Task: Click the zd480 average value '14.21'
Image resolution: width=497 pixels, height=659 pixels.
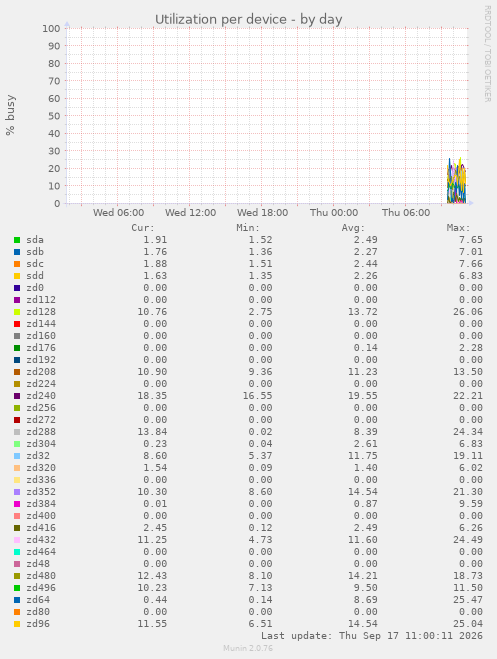Action: tap(363, 576)
